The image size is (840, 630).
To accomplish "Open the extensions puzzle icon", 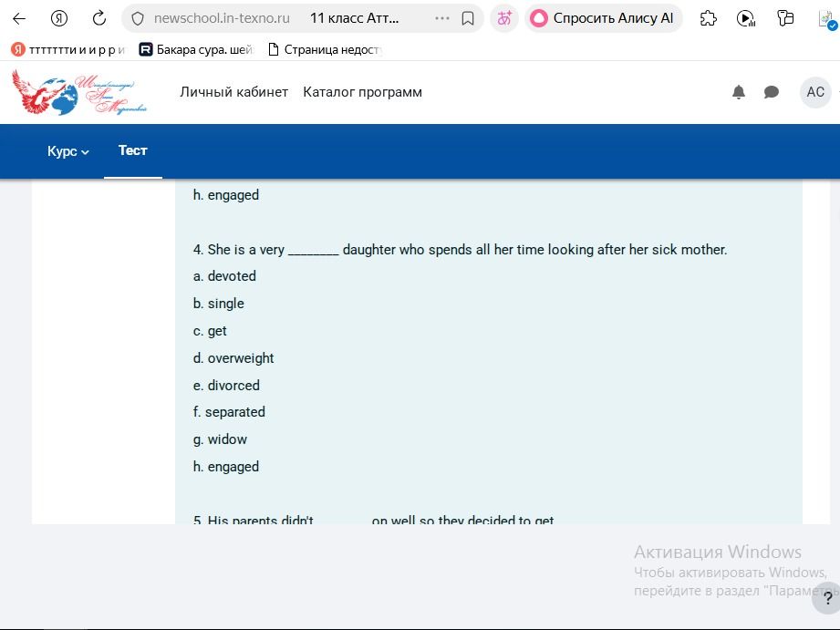I will click(x=709, y=19).
